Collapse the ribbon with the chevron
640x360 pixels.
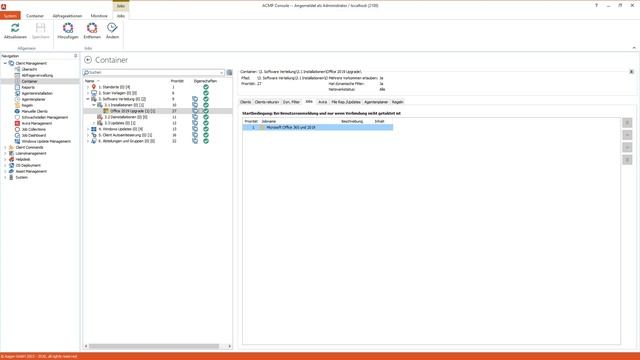[634, 48]
